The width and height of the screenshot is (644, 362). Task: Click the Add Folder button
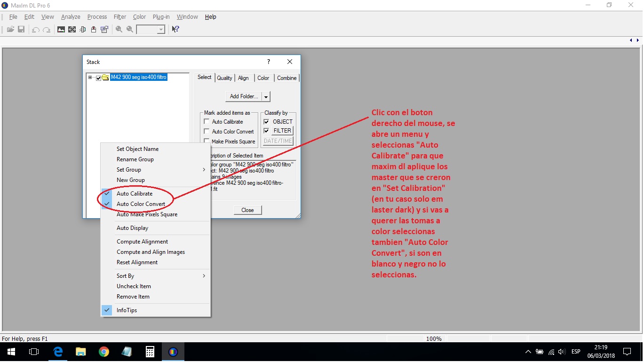coord(244,96)
